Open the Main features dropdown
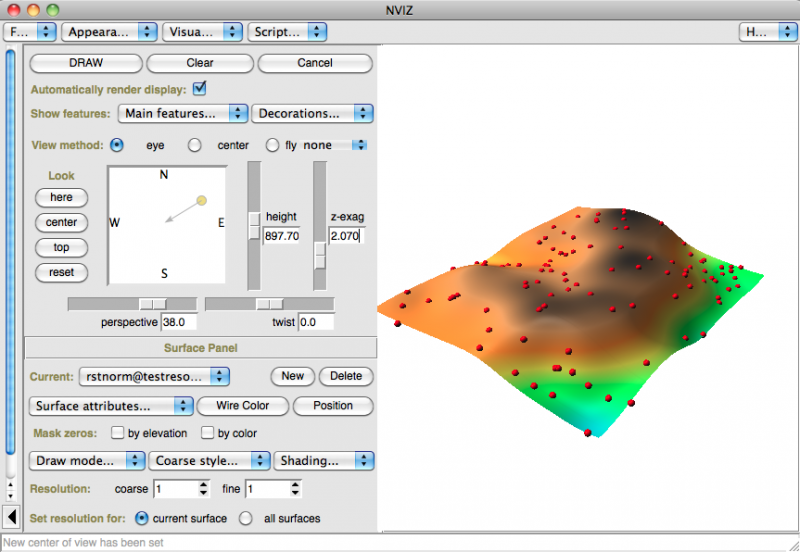This screenshot has height=552, width=800. pos(182,113)
